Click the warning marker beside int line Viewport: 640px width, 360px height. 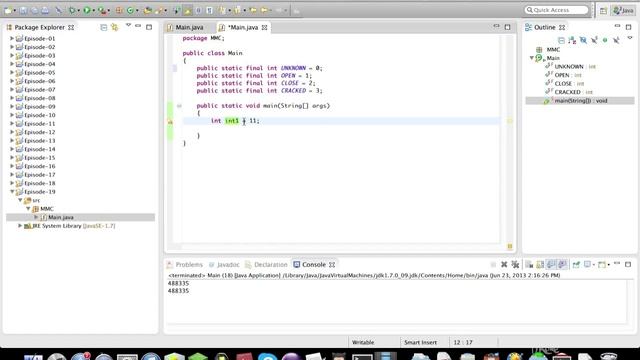tap(170, 121)
